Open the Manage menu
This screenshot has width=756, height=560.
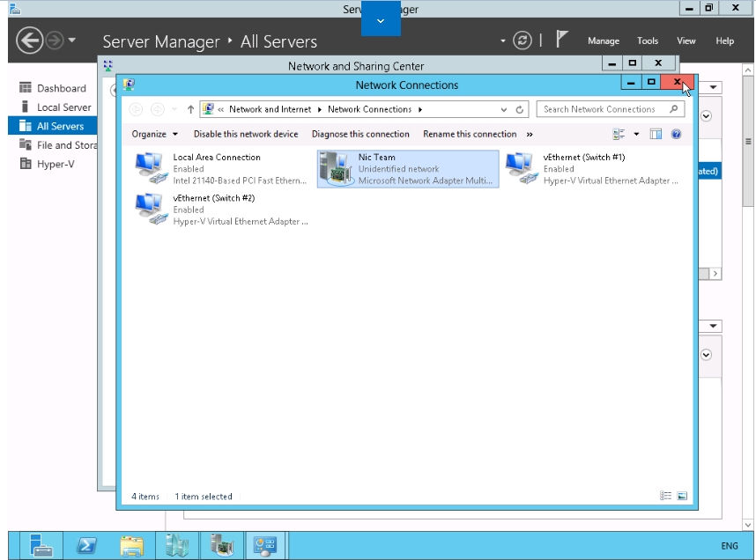pos(604,41)
